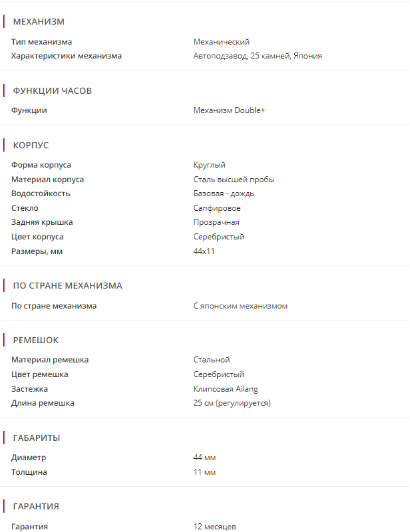Click 'Автоподзавод, 25 камней, Япония' value
Screen dimensions: 410x532
(258, 56)
